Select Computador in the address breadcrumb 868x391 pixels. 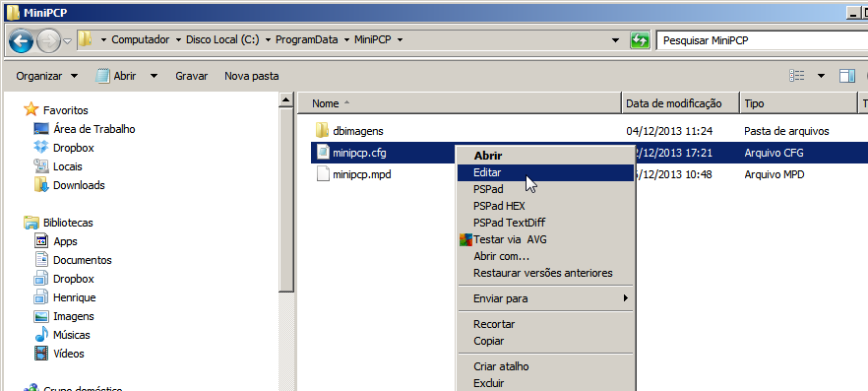[141, 39]
